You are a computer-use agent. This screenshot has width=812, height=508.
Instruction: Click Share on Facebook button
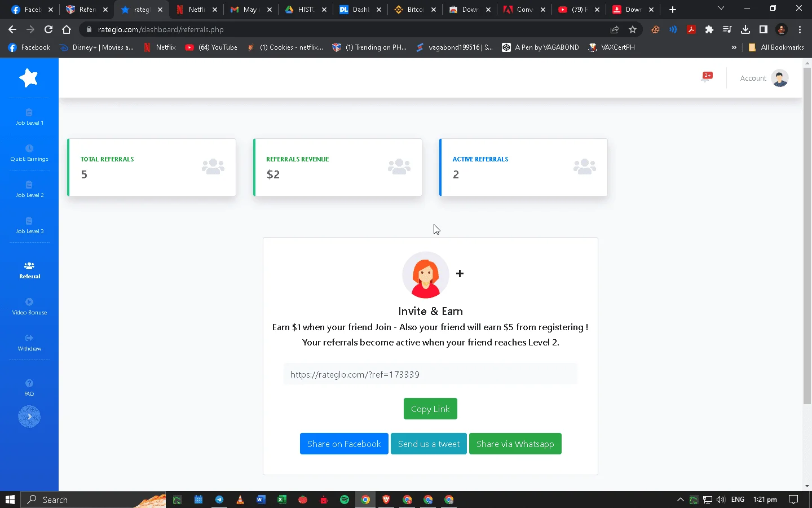(344, 444)
